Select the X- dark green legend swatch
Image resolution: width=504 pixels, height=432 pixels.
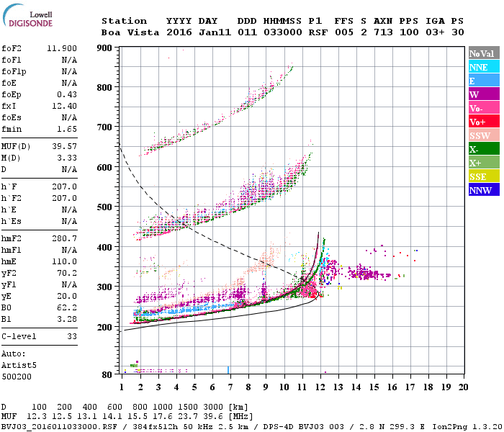(x=484, y=149)
